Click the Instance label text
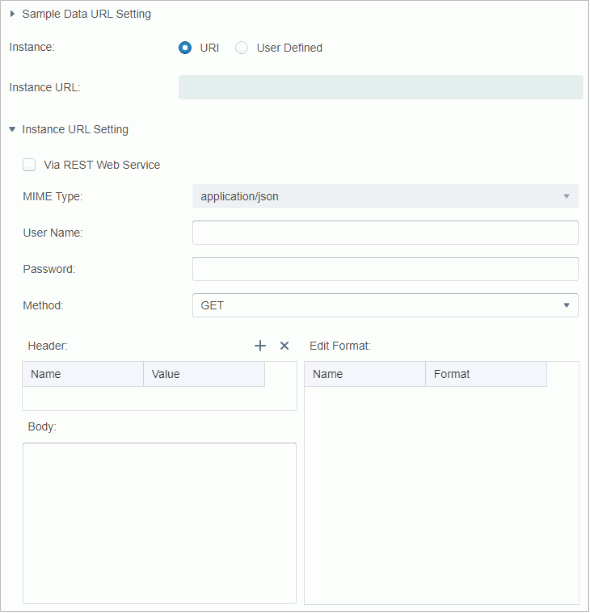The image size is (590, 613). coord(32,47)
